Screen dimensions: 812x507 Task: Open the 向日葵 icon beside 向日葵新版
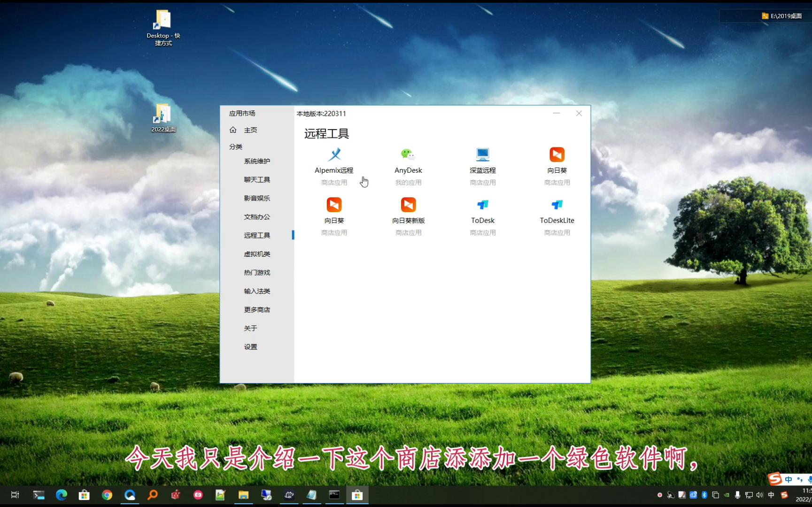[334, 205]
